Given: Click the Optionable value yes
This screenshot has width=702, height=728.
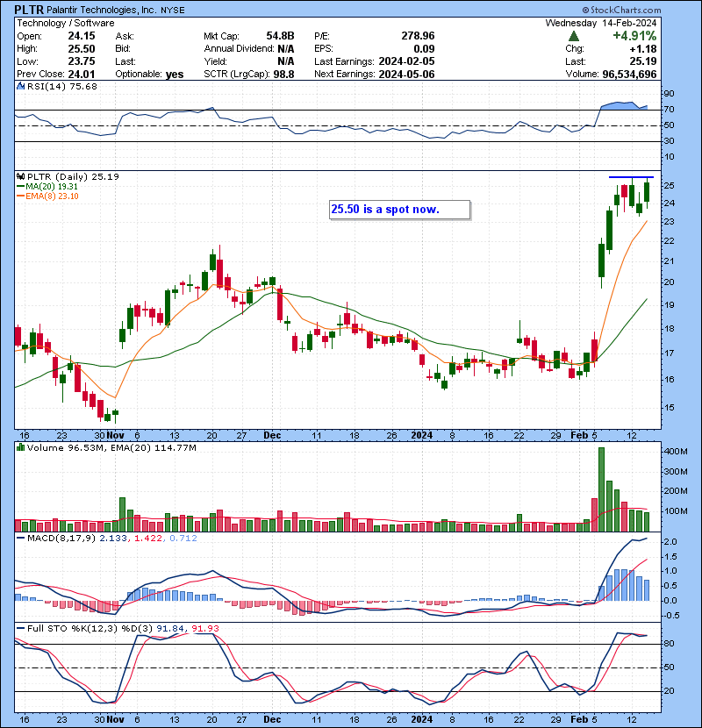Looking at the screenshot, I should [175, 75].
